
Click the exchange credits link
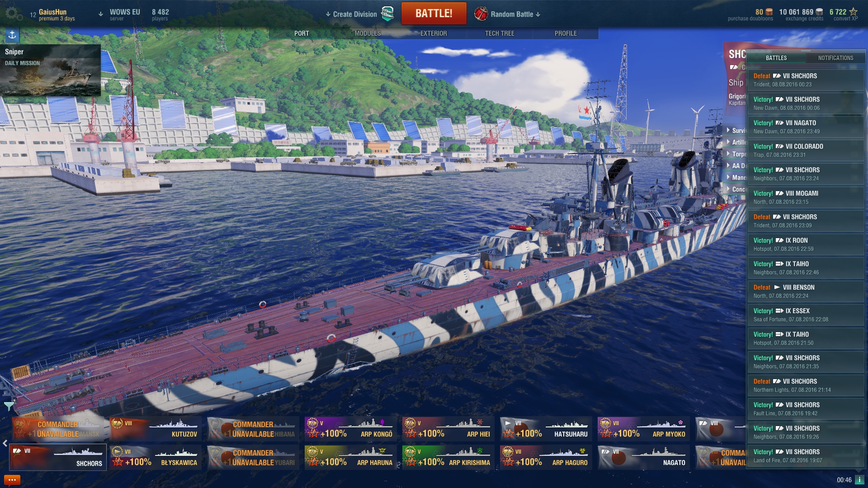[804, 19]
